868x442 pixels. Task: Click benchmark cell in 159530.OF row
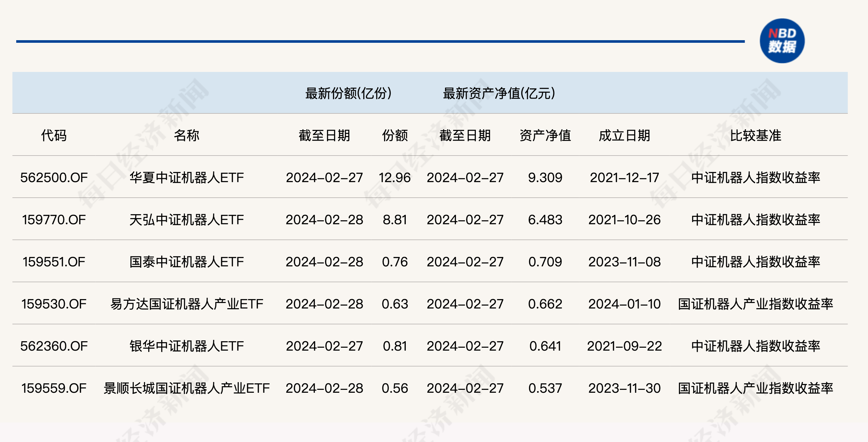point(755,304)
